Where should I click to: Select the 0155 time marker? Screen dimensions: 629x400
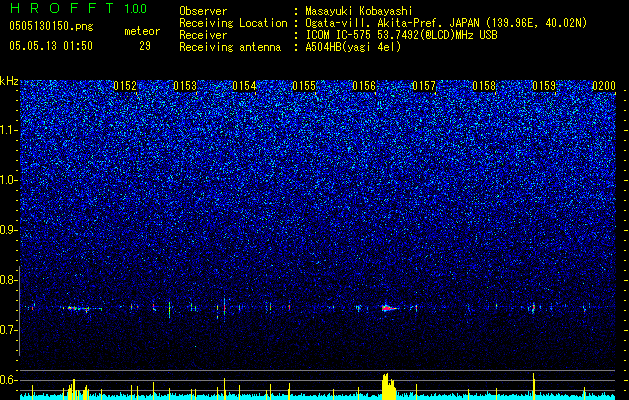pos(304,86)
